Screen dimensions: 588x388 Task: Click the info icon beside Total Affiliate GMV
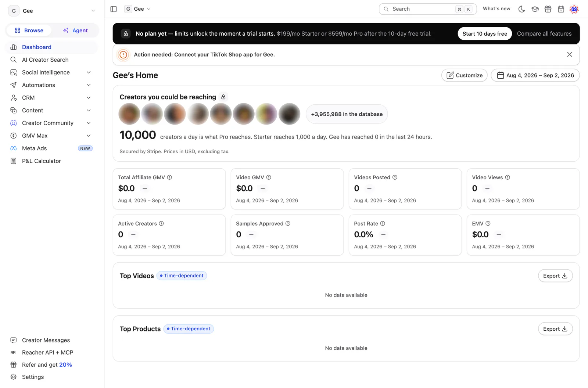(x=169, y=177)
